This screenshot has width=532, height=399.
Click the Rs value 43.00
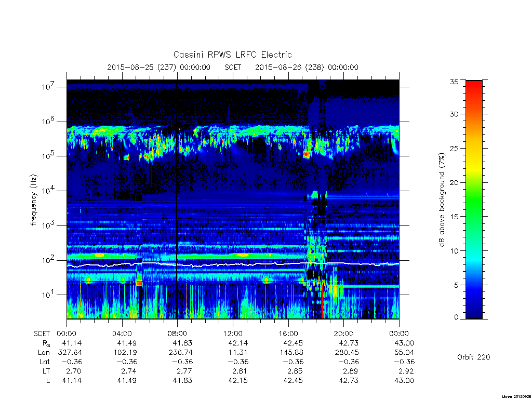point(404,343)
